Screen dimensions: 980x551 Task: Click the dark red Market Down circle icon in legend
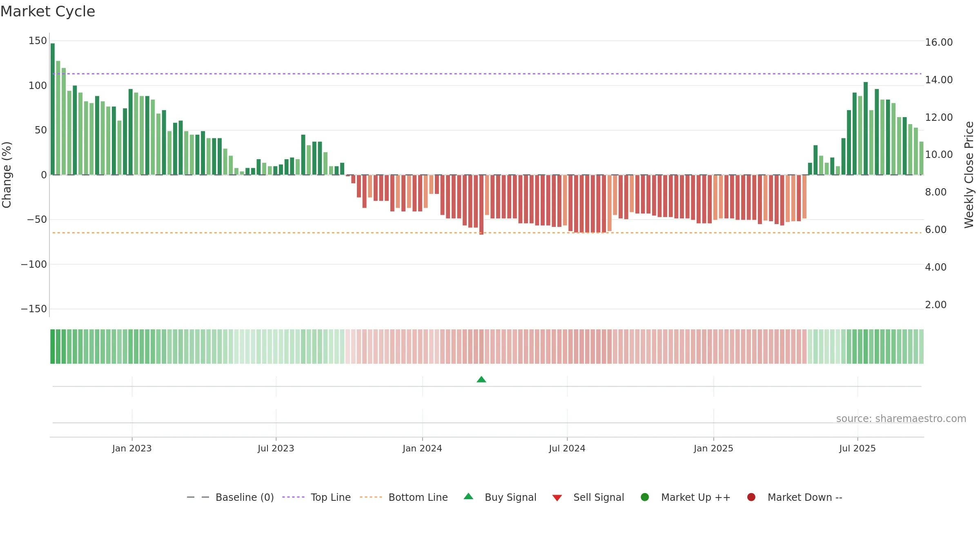coord(751,497)
